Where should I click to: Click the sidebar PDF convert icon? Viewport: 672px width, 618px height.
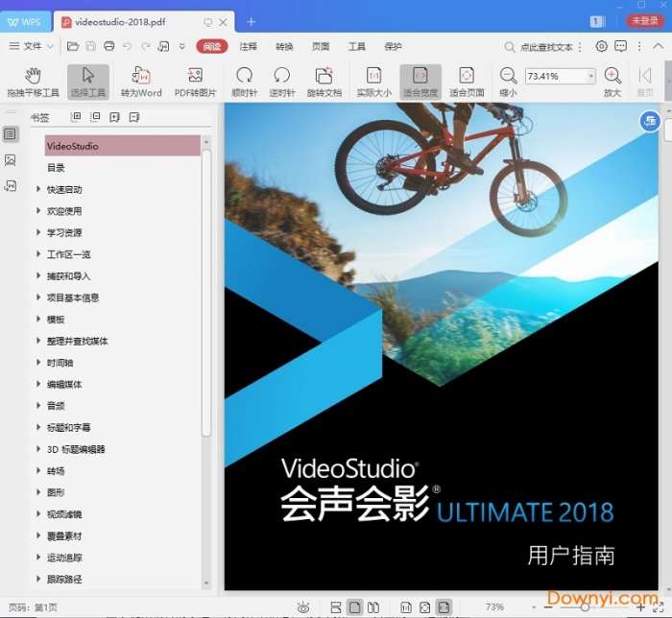[x=10, y=185]
